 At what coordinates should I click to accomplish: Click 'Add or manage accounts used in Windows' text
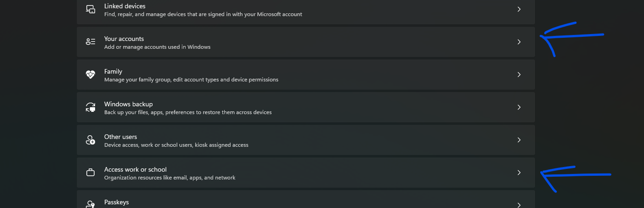(x=158, y=47)
